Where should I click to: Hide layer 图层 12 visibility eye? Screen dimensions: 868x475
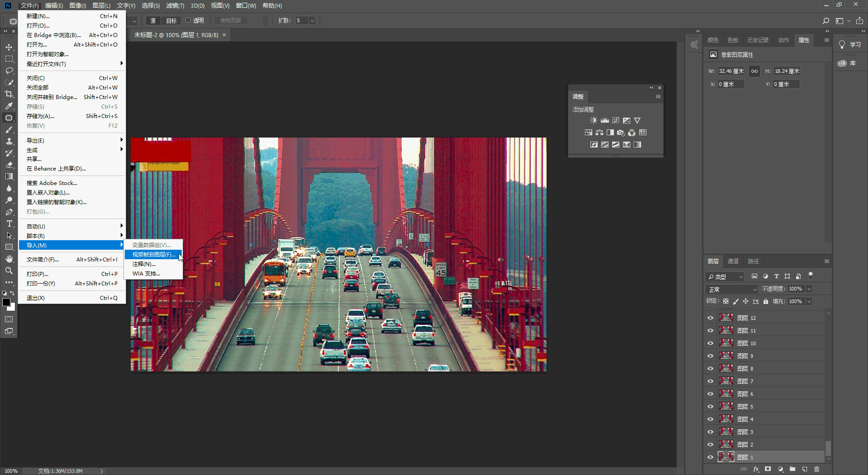coord(710,318)
